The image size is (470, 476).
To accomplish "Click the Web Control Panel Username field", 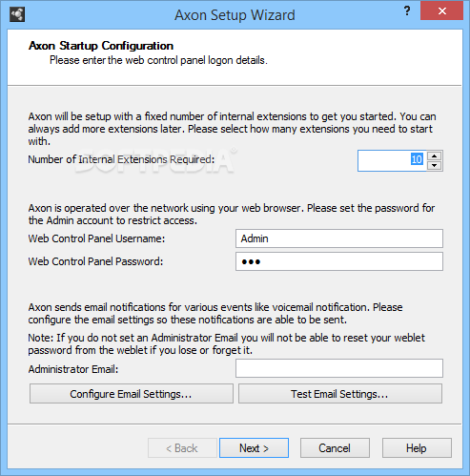I will [x=339, y=238].
